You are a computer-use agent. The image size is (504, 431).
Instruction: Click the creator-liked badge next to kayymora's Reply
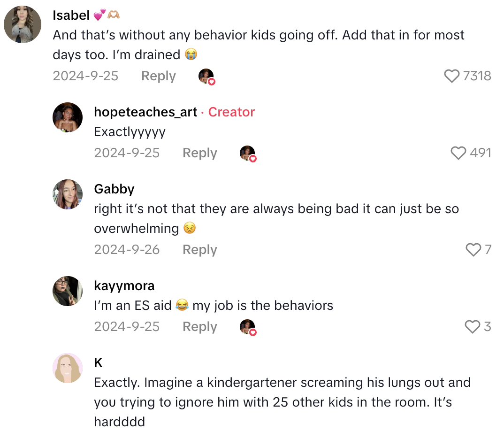(248, 327)
